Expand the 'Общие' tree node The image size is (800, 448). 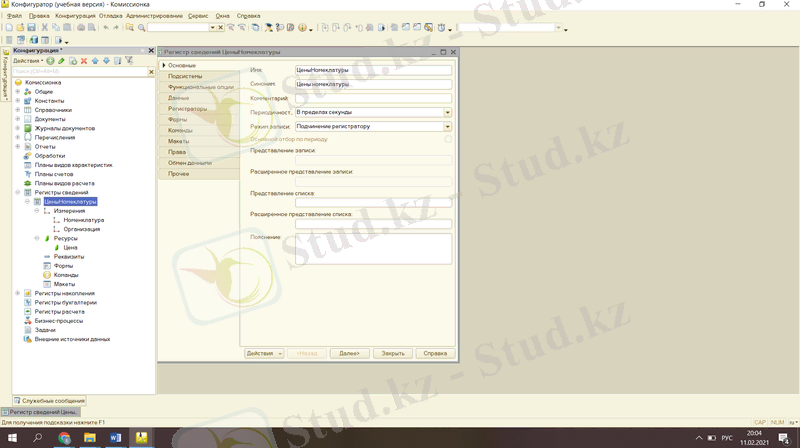point(17,91)
